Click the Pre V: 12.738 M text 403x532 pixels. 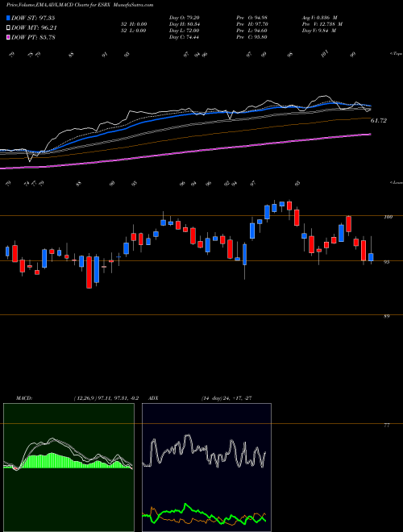(x=322, y=24)
